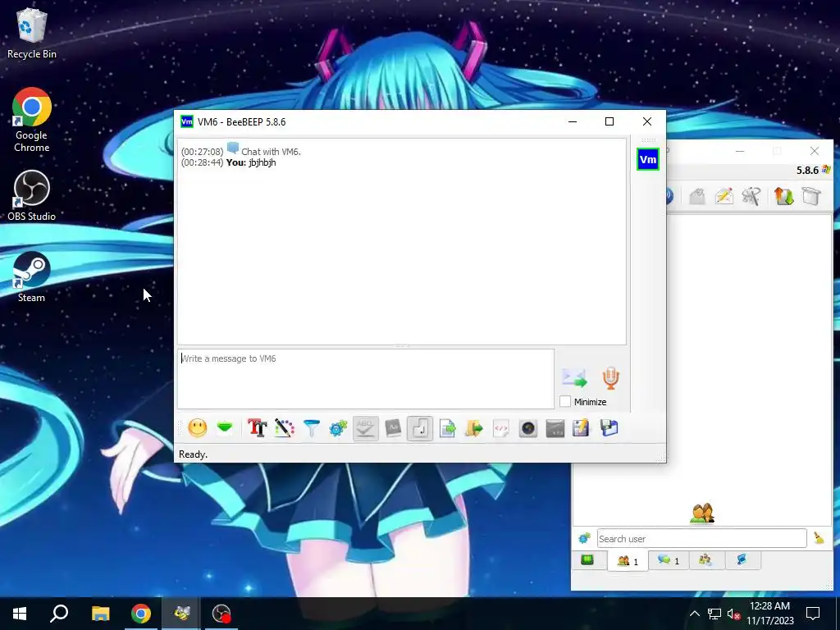
Task: Click the blue funnel filter icon
Action: click(311, 428)
